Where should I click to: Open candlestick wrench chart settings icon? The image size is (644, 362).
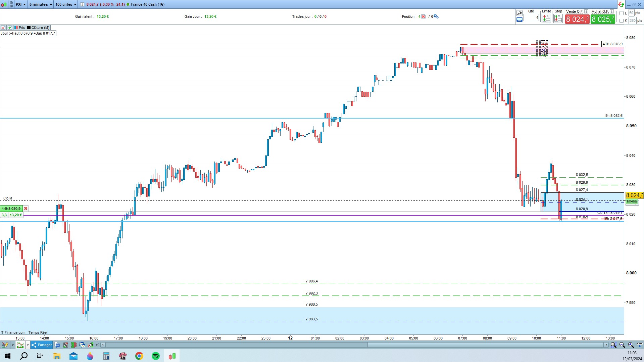pyautogui.click(x=91, y=345)
